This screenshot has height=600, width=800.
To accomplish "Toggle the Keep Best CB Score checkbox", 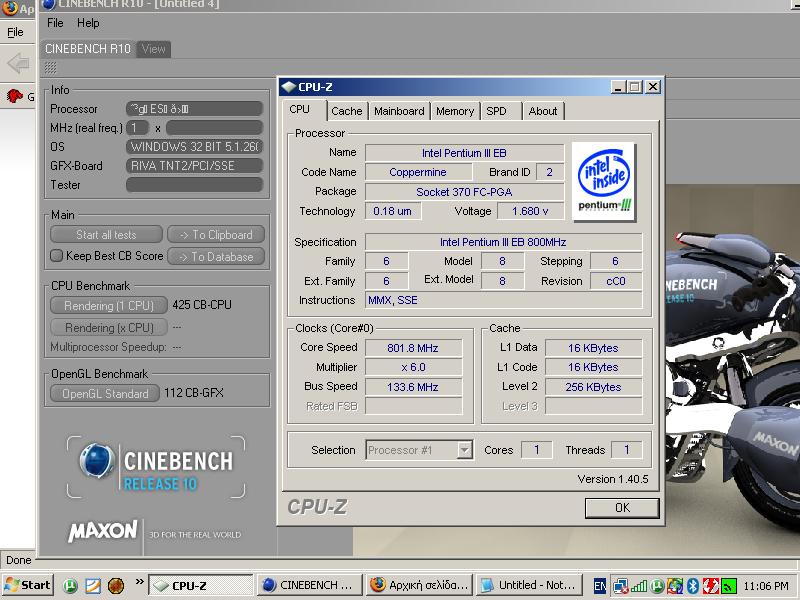I will coord(56,255).
